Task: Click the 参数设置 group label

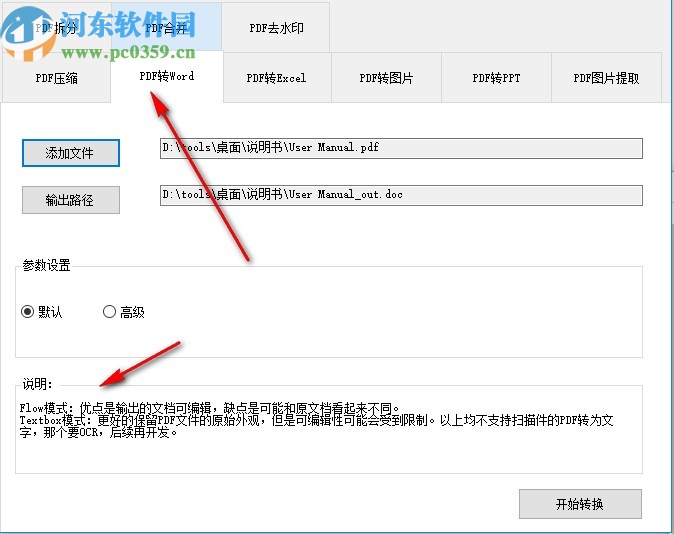Action: tap(46, 265)
